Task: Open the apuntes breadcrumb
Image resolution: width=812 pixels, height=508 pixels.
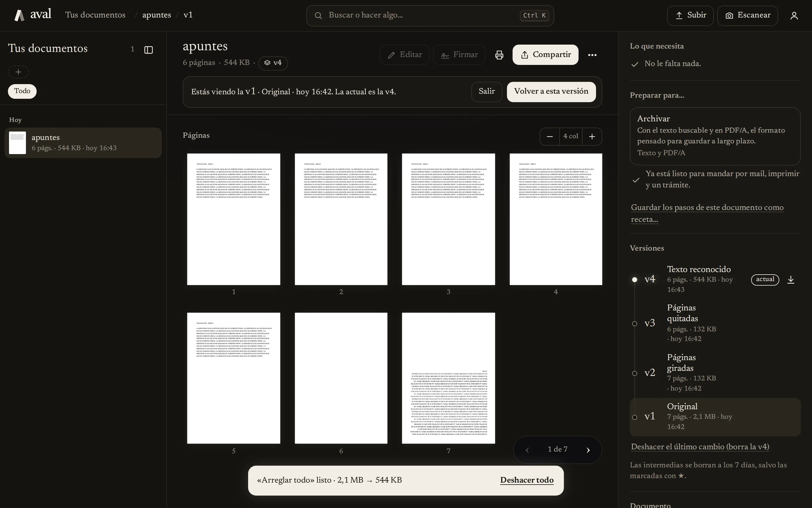Action: (x=157, y=15)
